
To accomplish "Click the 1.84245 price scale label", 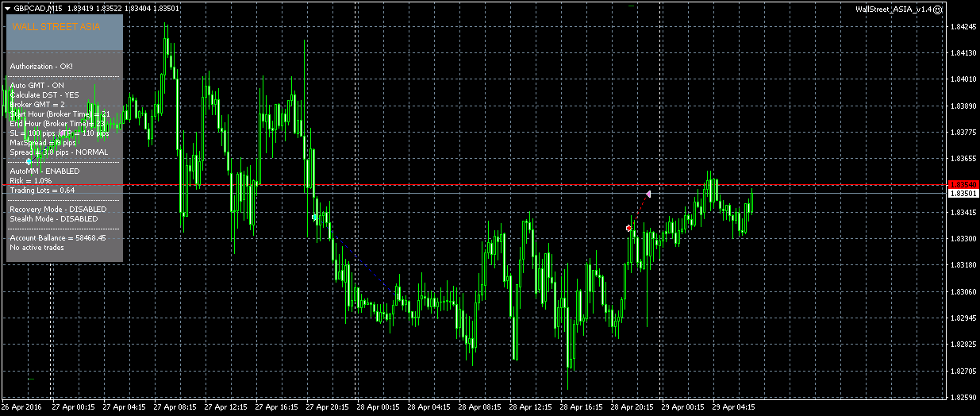I will [x=963, y=26].
